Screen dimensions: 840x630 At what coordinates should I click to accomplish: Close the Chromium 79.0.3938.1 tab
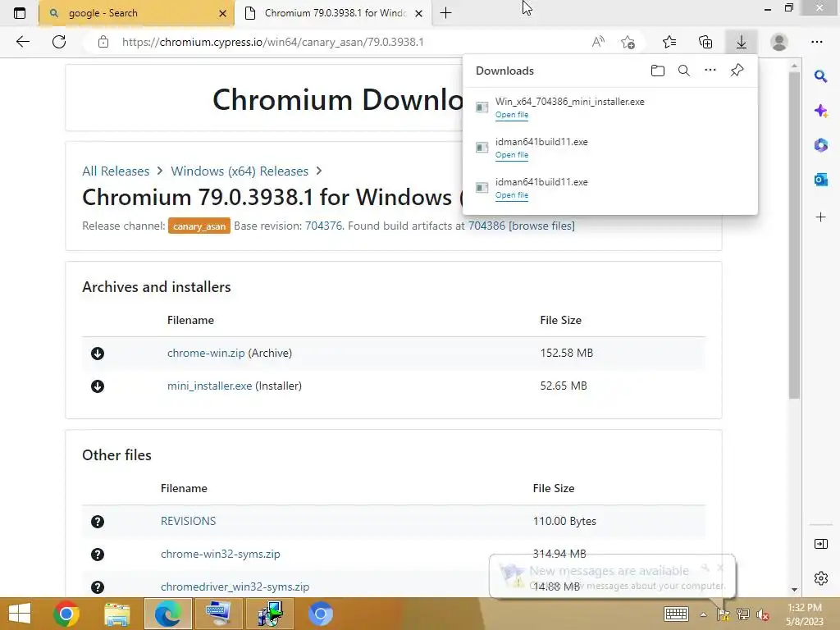click(x=419, y=13)
